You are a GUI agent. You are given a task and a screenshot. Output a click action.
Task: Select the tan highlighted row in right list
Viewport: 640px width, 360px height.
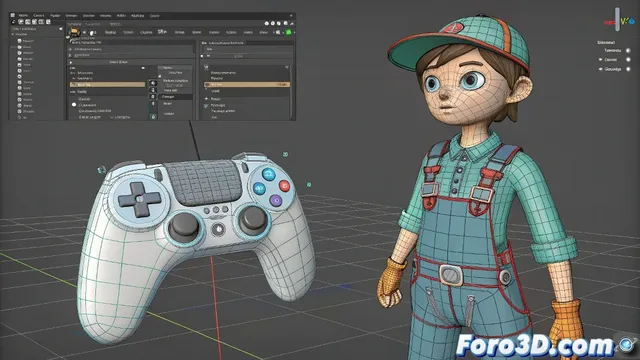[247, 84]
